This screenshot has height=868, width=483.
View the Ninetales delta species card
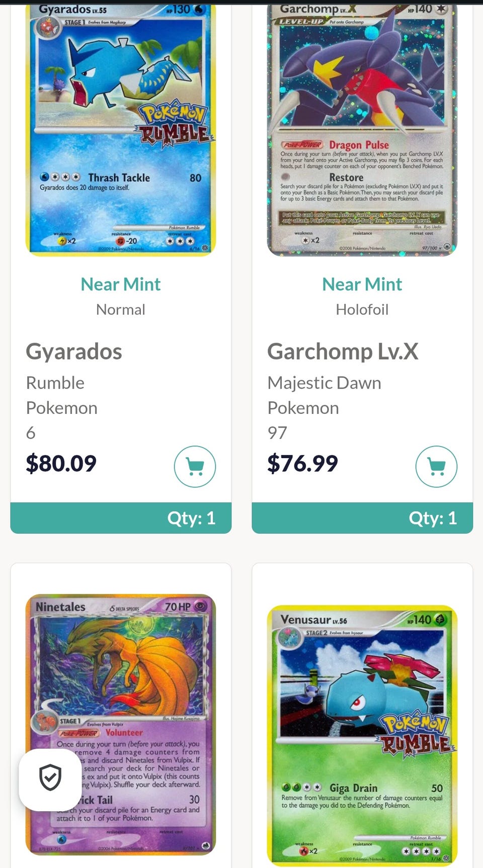click(x=121, y=725)
